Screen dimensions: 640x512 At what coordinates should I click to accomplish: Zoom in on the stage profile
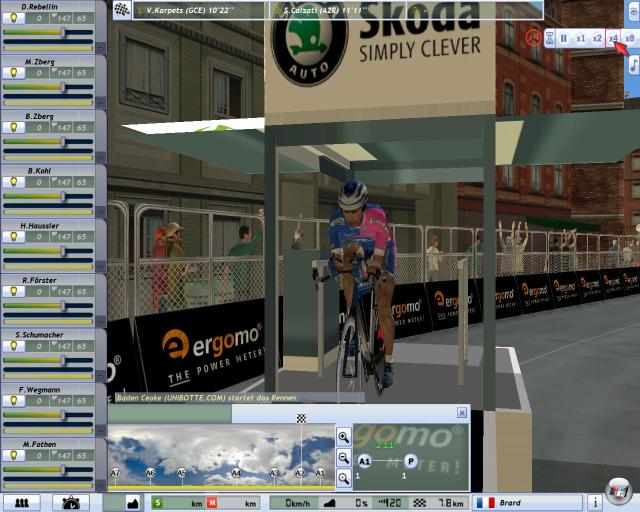pos(344,437)
